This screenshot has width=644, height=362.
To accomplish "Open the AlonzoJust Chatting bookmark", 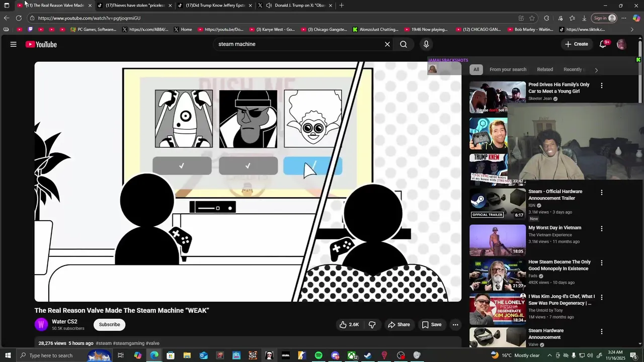I will tap(375, 30).
